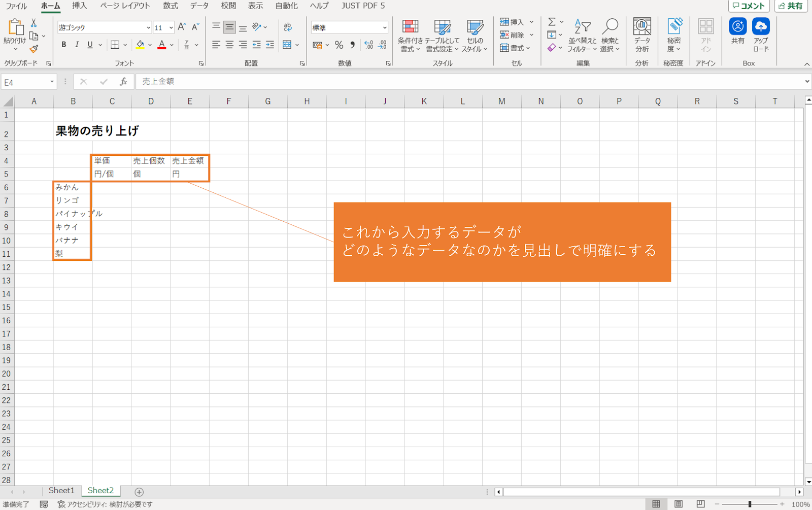Center text horizontally

229,45
